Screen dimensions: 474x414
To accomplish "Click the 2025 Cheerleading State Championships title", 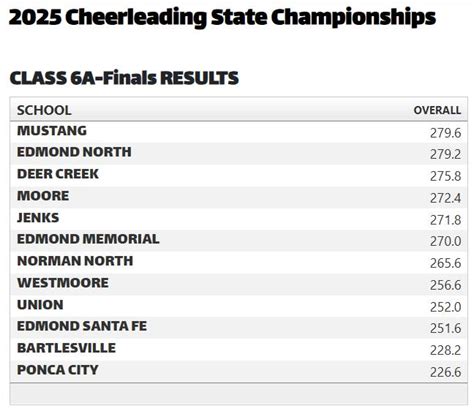I will coord(222,17).
